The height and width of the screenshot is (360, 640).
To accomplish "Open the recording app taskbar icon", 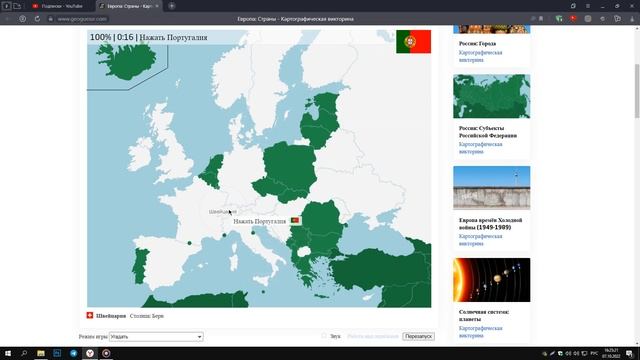I will click(x=106, y=353).
